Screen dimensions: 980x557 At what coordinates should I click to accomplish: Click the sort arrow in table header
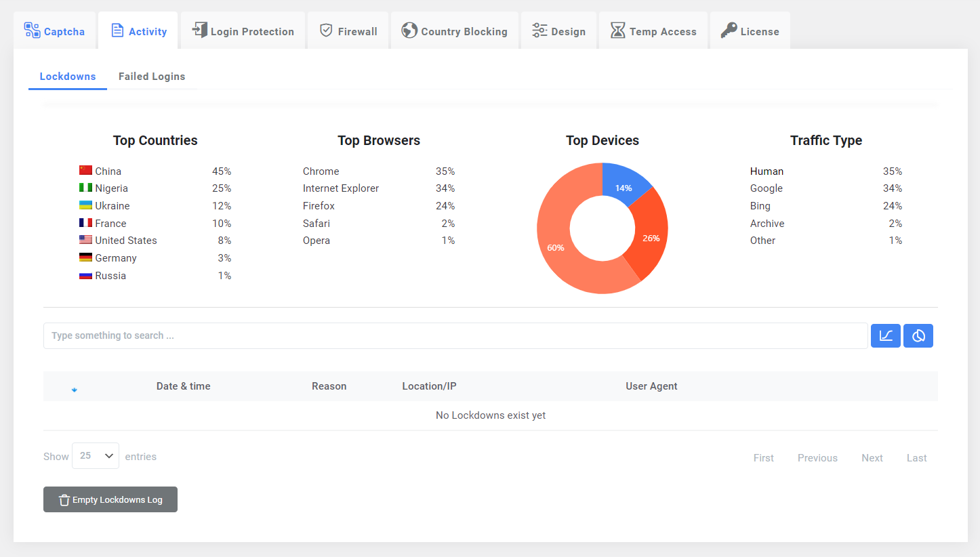75,389
